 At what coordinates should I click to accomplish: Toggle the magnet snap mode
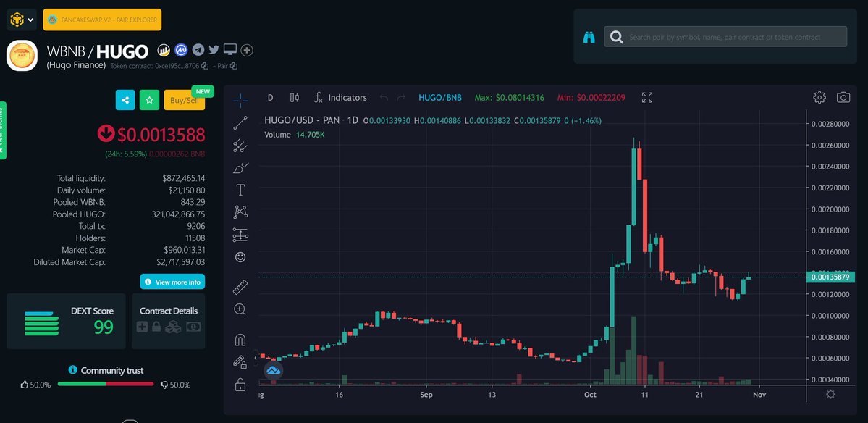click(x=240, y=340)
